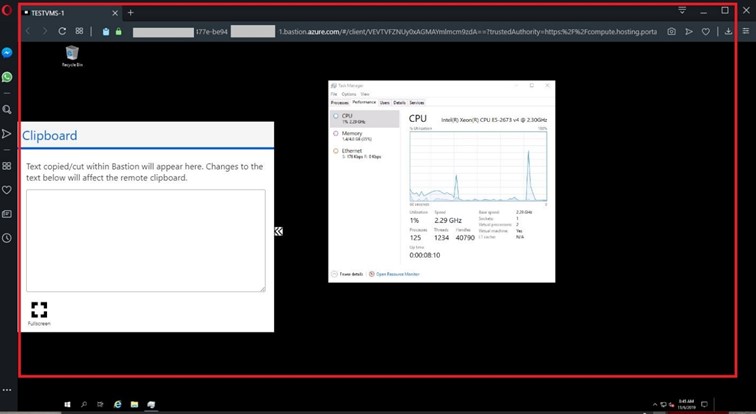Viewport: 756px width, 414px height.
Task: Click the green security padlock icon
Action: click(119, 32)
